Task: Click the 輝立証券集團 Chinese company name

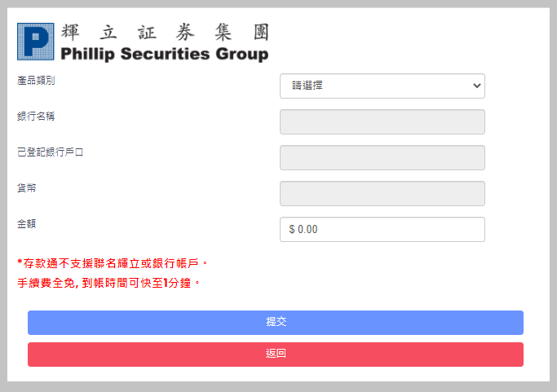Action: coord(164,32)
